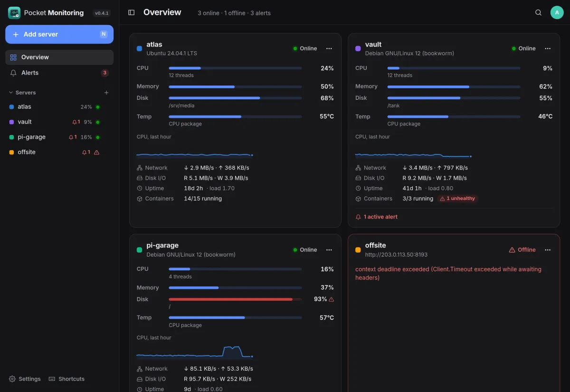Click the Add server button

pos(59,34)
